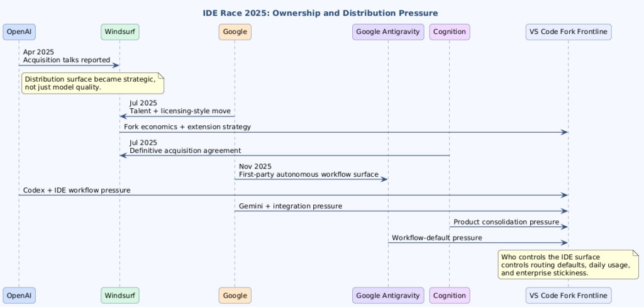Click the top Google participant box
Screen dimensions: 644x307
235,31
